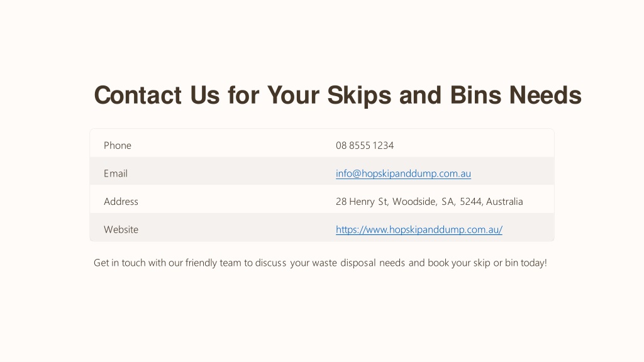The width and height of the screenshot is (644, 362).
Task: Open the hopskipanddump.com.au website link
Action: tap(419, 229)
